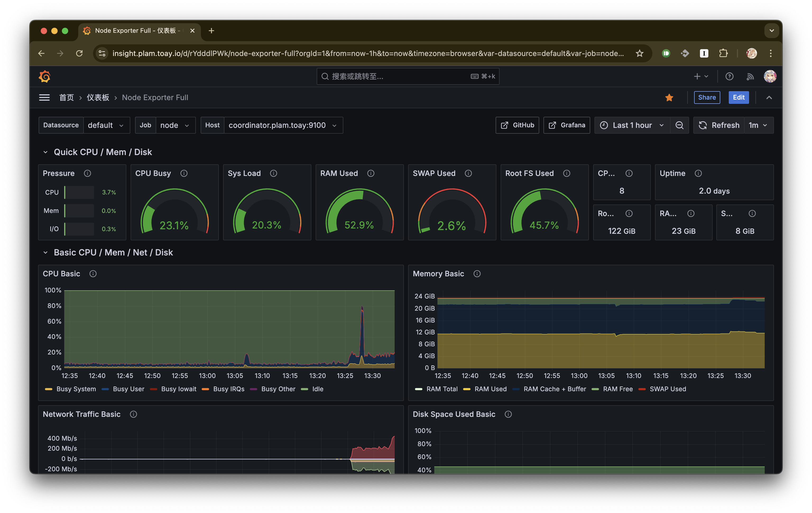Go to 仪表板 breadcrumb

[98, 97]
